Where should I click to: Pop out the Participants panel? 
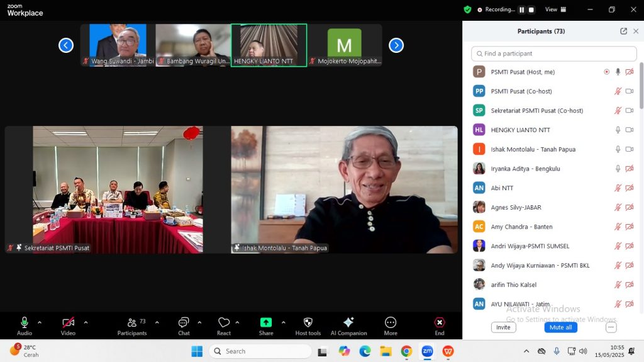[623, 31]
